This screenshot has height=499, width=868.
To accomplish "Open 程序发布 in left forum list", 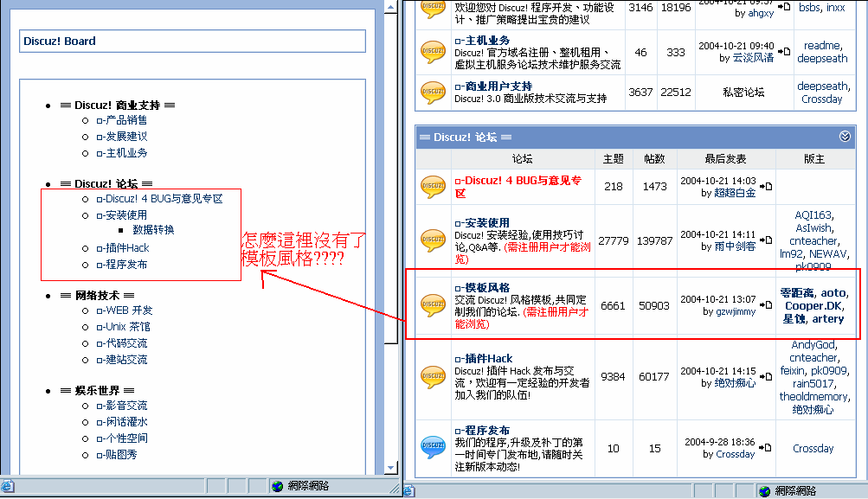I will click(122, 265).
